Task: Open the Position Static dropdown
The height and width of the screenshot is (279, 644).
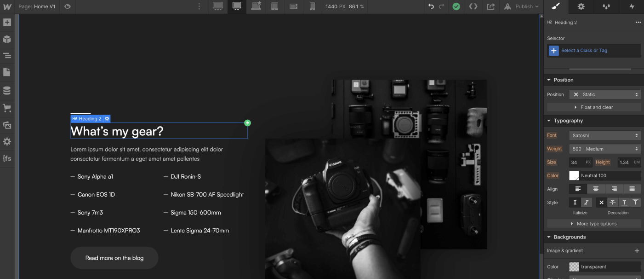Action: coord(605,94)
